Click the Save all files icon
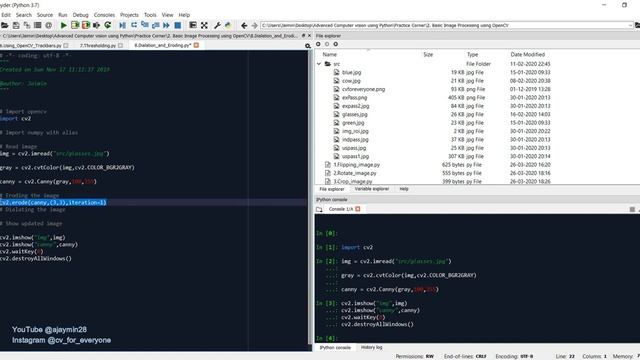Screen dimensions: 640x360 (x=27, y=25)
